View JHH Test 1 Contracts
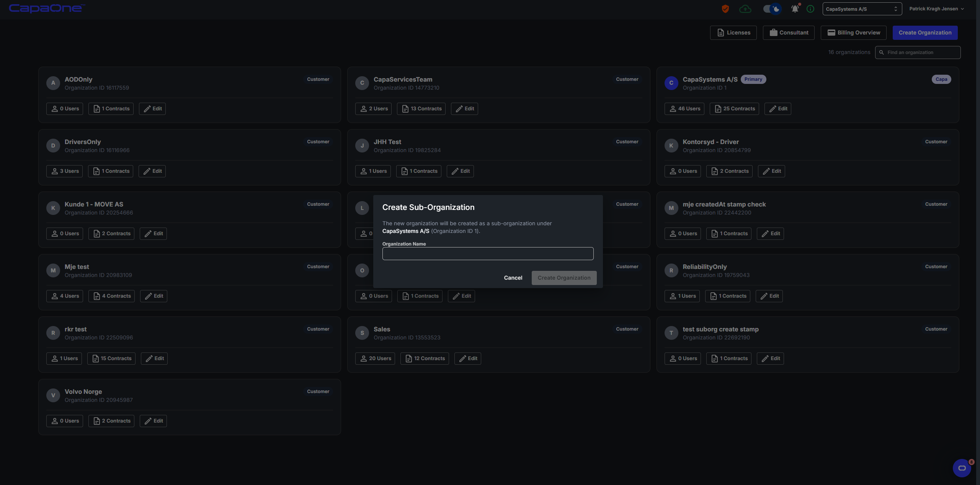Image resolution: width=980 pixels, height=485 pixels. coord(419,171)
